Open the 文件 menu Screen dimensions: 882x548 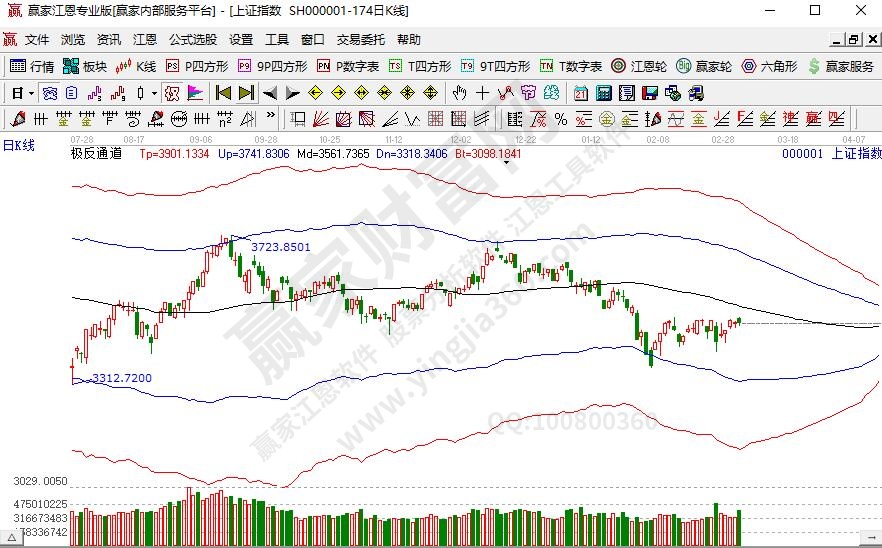(37, 40)
